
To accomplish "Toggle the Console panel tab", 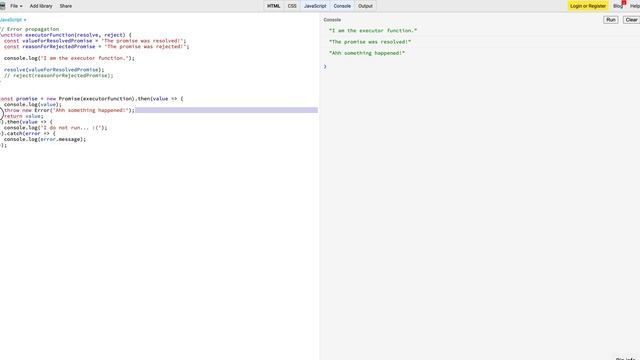I will click(342, 6).
